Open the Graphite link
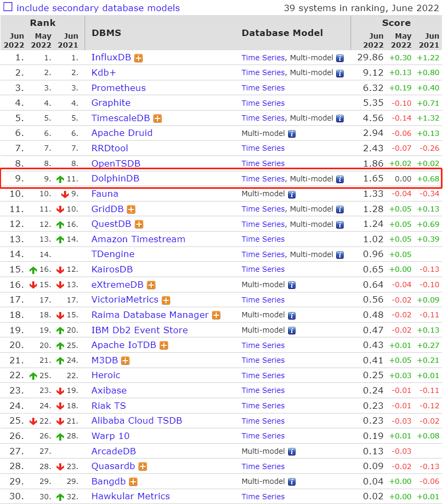 [111, 103]
